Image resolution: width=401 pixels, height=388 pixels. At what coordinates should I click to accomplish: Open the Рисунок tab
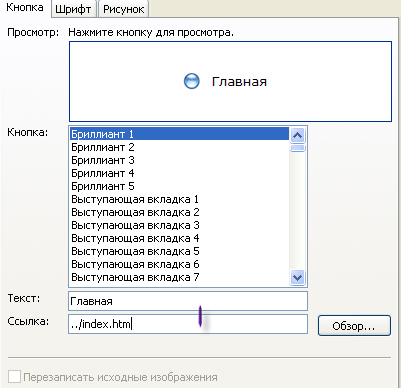click(x=123, y=9)
